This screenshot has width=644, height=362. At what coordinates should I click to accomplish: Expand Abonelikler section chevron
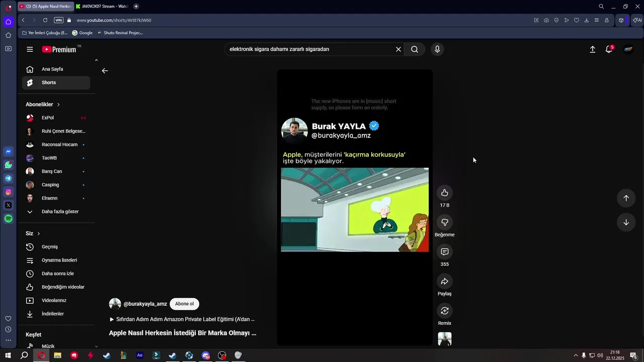pos(58,105)
